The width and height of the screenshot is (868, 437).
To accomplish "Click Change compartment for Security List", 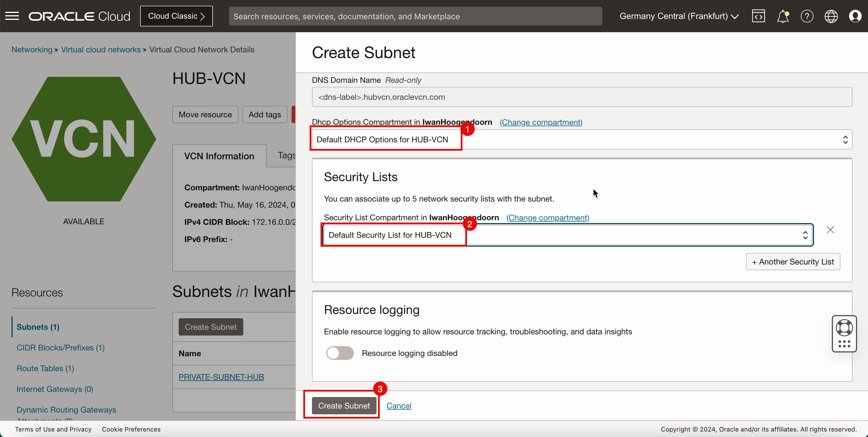I will (547, 217).
